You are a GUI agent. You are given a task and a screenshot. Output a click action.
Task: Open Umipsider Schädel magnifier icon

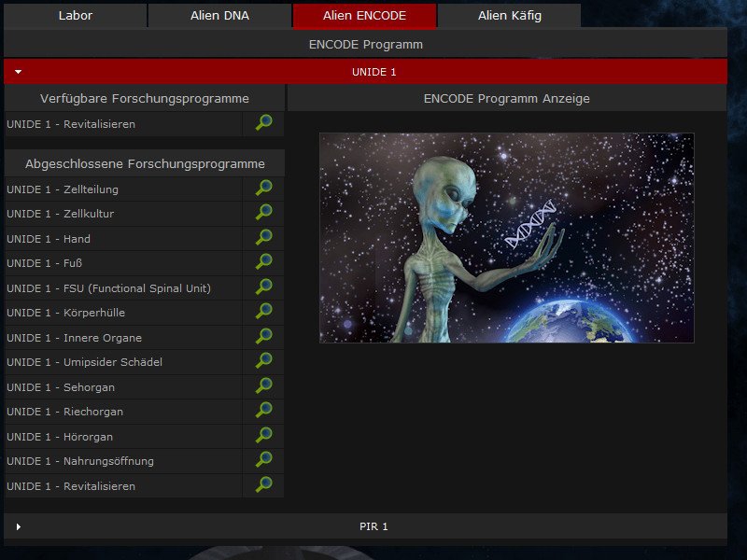click(263, 361)
